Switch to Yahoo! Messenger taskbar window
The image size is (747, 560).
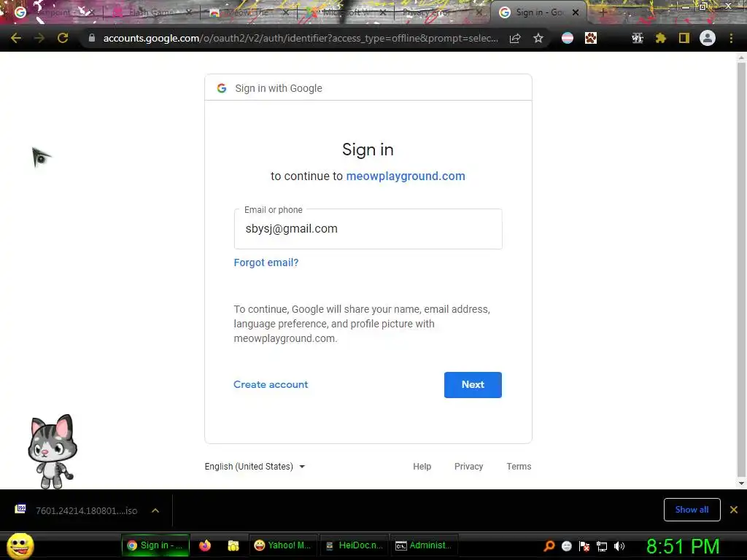coord(282,545)
